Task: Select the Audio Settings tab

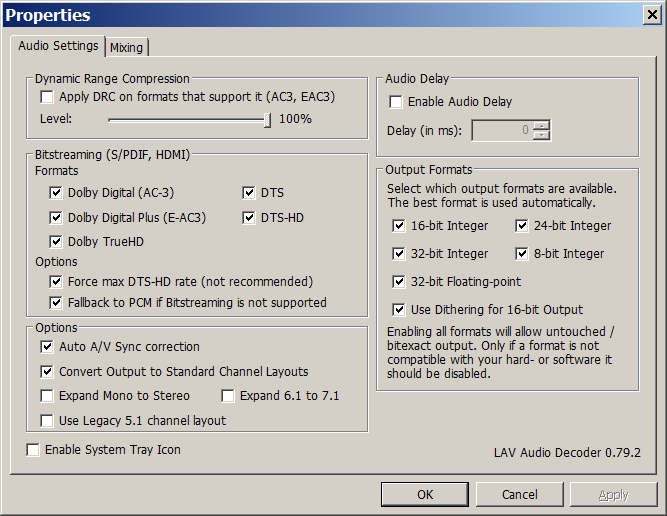Action: (x=58, y=46)
